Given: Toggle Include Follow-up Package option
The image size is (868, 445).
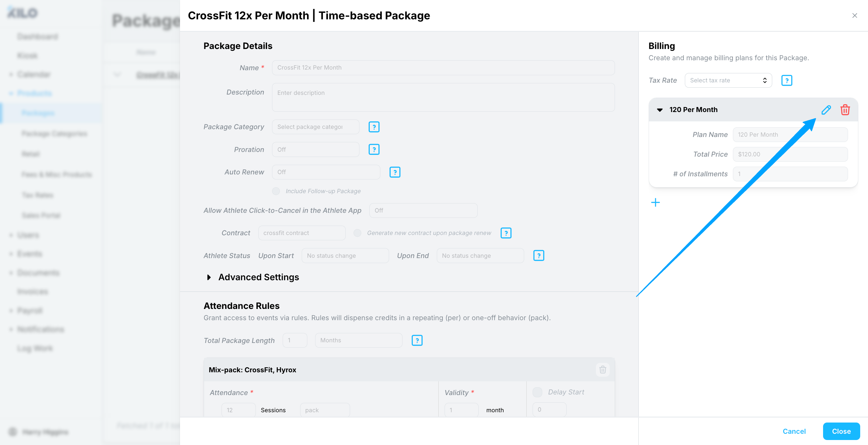Looking at the screenshot, I should pyautogui.click(x=276, y=191).
